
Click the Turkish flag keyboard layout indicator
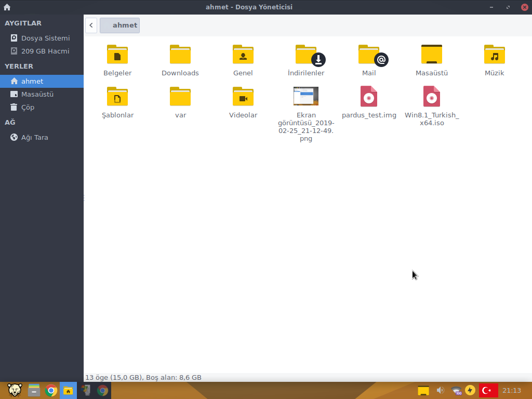click(x=488, y=390)
